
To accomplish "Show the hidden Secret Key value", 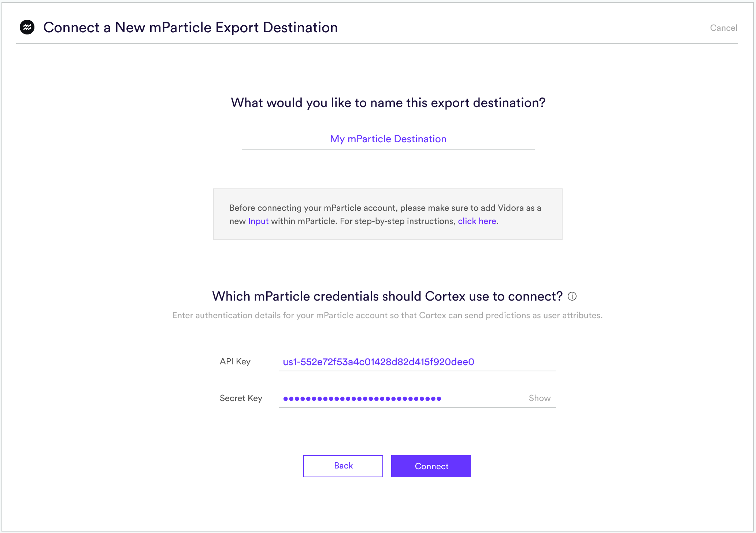I will point(540,398).
